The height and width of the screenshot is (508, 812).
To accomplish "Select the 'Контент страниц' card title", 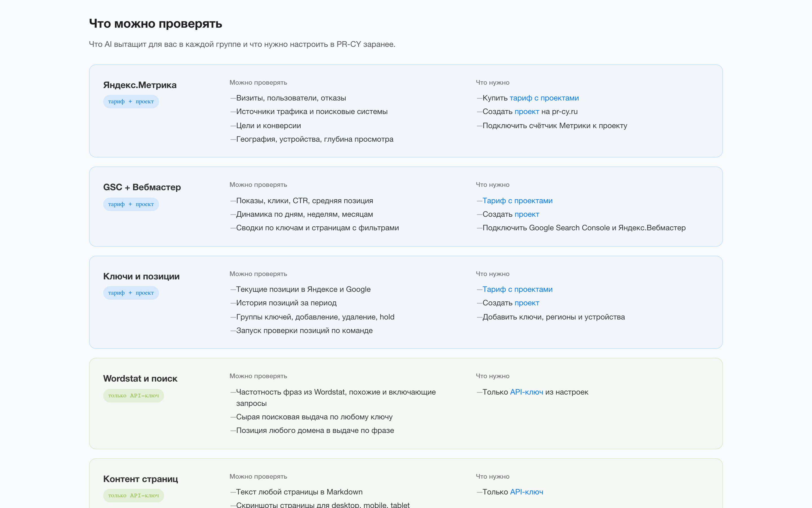I will (x=141, y=479).
